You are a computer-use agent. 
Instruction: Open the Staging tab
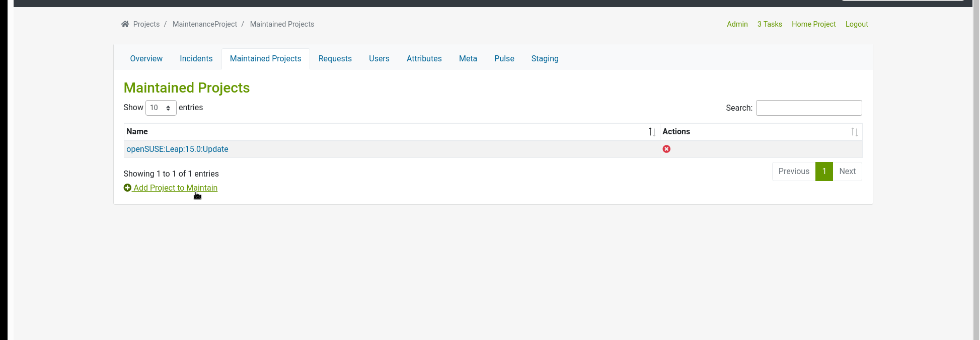(545, 59)
